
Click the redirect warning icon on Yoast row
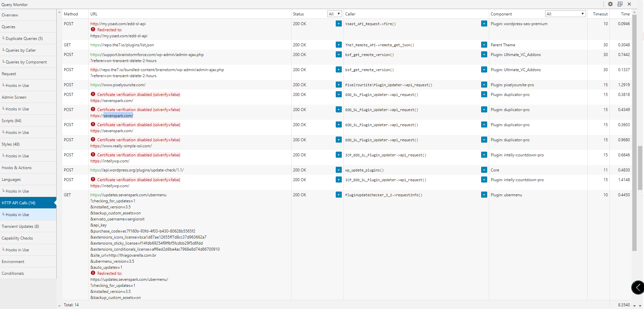click(x=93, y=30)
